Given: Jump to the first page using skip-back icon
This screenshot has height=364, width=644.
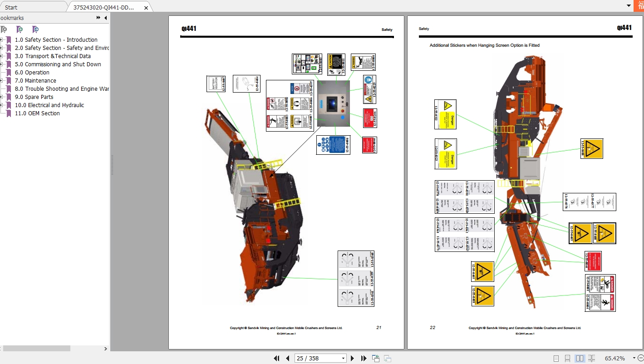Looking at the screenshot, I should point(276,358).
